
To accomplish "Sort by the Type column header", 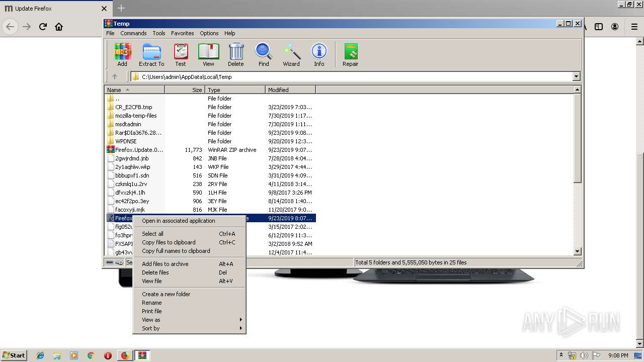I will coord(235,90).
